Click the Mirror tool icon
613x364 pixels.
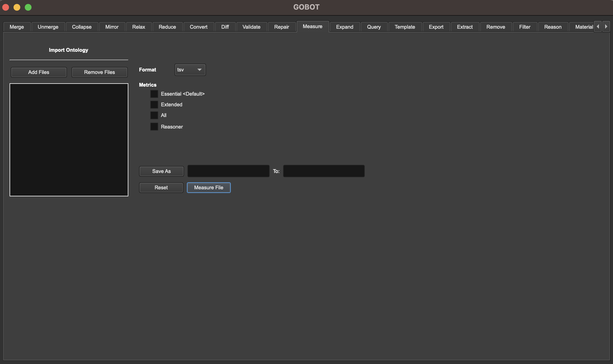coord(111,26)
